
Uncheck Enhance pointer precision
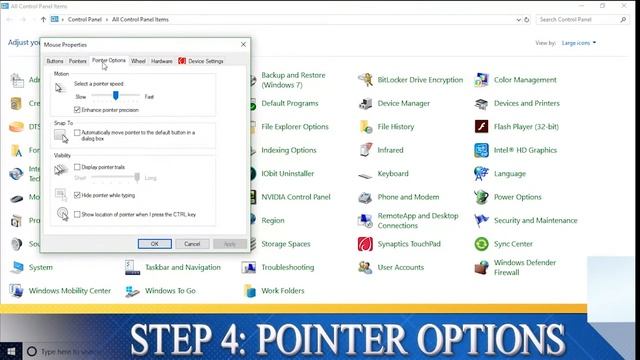point(77,110)
